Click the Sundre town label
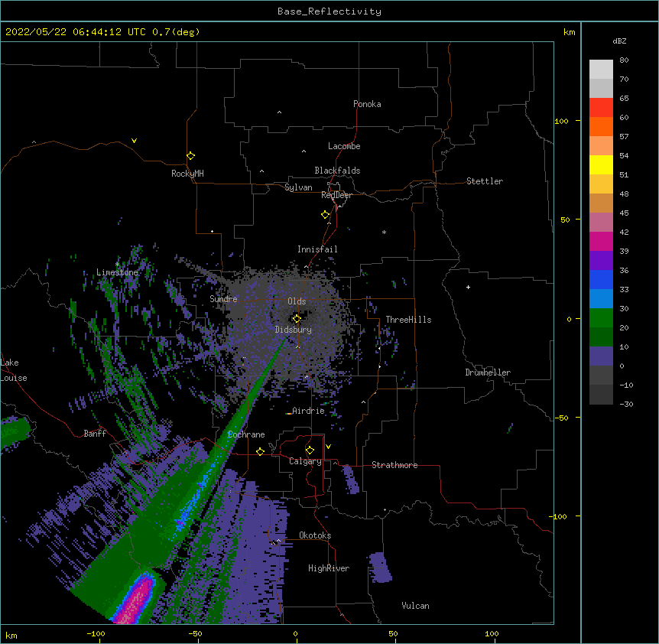The height and width of the screenshot is (644, 659). click(x=223, y=299)
